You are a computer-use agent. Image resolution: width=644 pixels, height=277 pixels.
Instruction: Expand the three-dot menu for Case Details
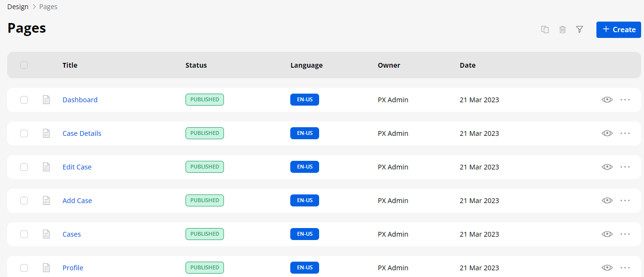click(625, 133)
